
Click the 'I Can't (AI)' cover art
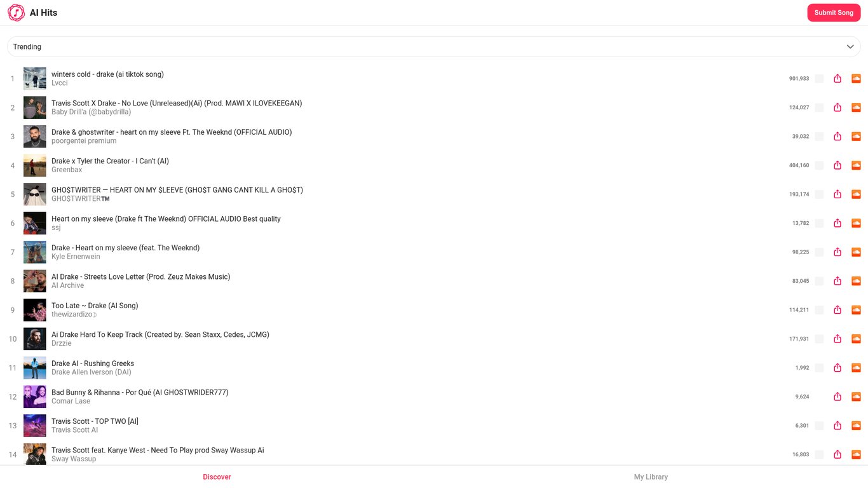35,165
